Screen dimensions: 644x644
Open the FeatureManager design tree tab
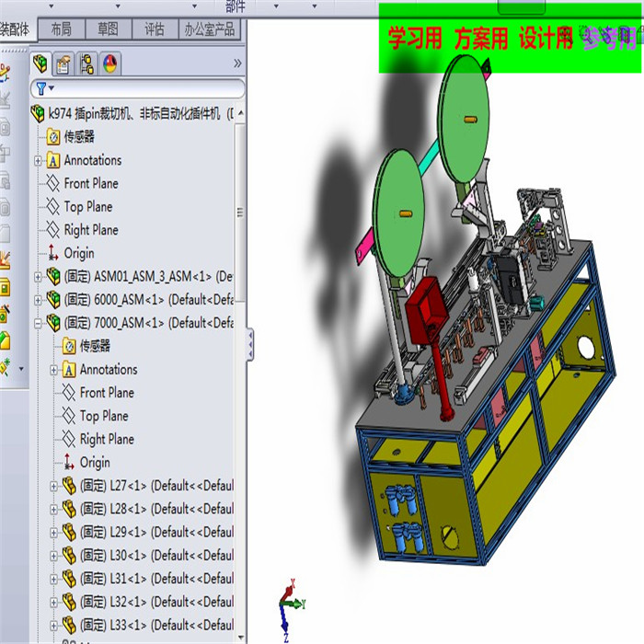coord(40,63)
